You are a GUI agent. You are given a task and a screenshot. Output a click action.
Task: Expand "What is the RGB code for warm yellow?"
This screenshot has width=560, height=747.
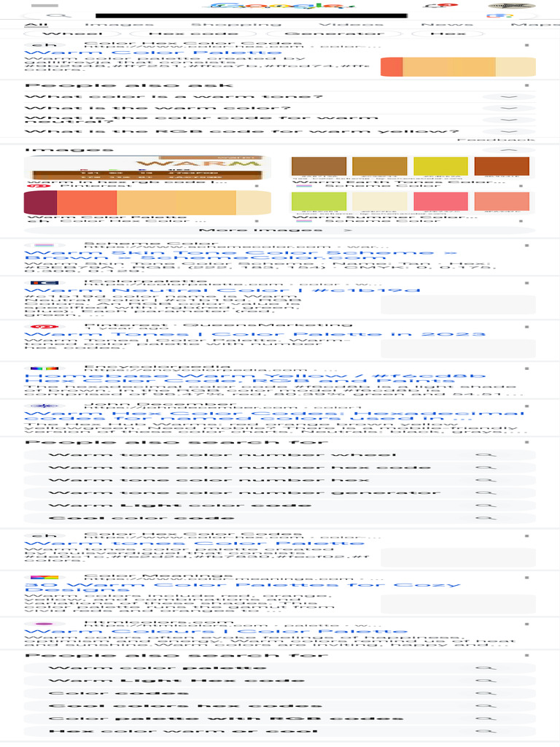coord(508,132)
